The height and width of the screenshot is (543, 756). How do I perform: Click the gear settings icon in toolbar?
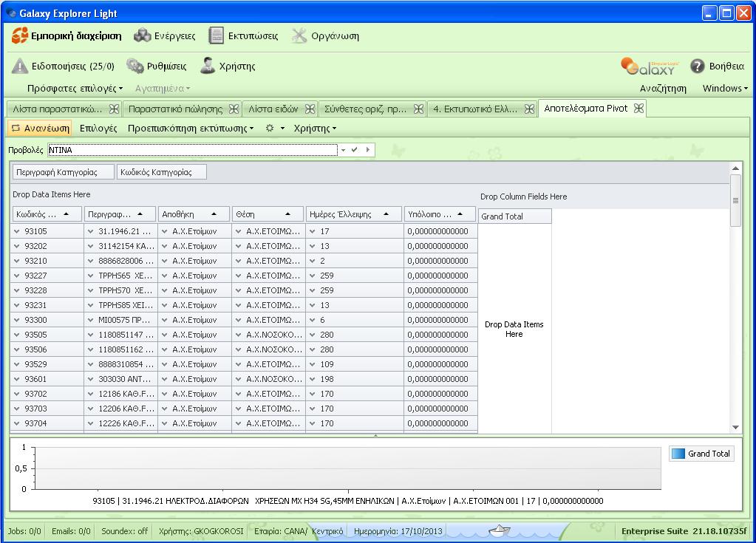click(x=270, y=128)
